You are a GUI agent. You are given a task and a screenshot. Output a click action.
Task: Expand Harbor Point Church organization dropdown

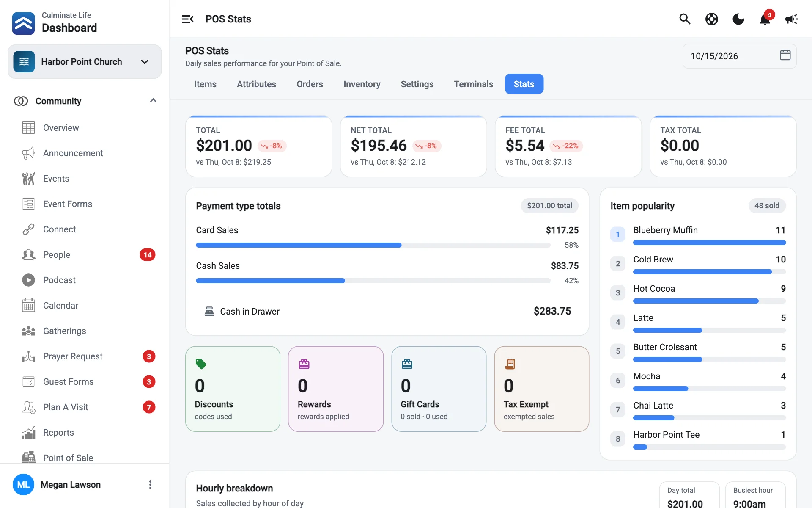[85, 62]
